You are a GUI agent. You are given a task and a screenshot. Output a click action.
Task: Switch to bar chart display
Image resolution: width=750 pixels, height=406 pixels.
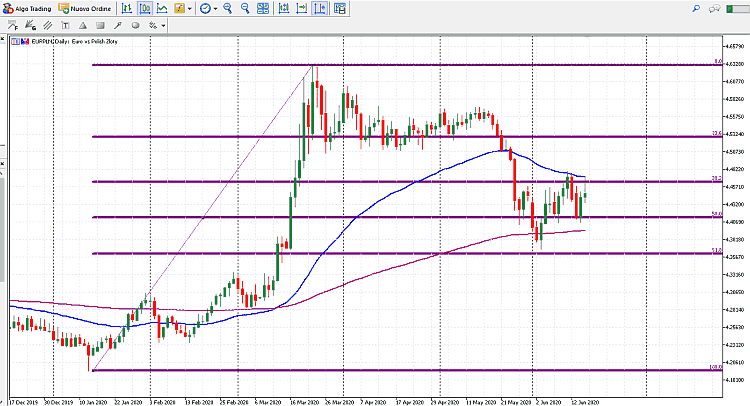coord(128,8)
